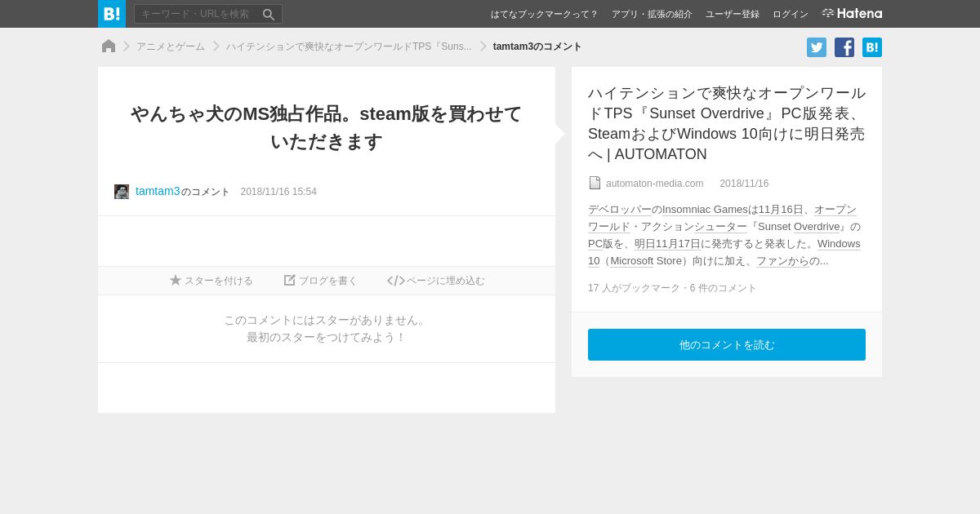980x514 pixels.
Task: Click the search magnifier icon
Action: pos(269,15)
